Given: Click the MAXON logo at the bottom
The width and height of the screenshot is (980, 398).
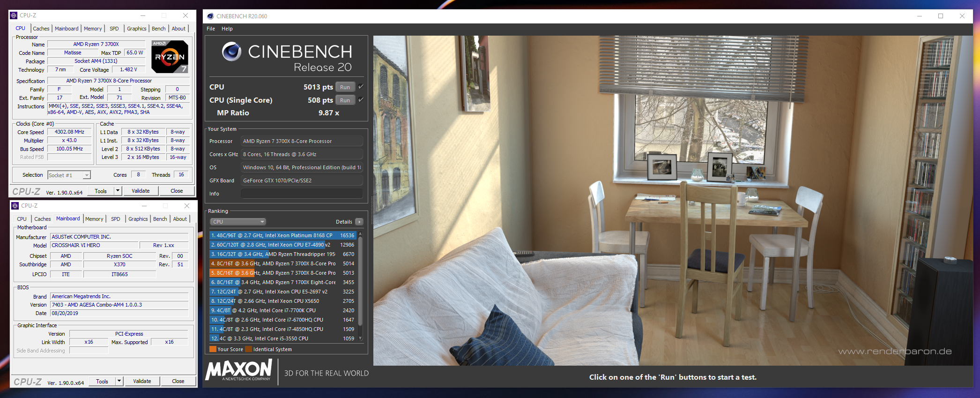Looking at the screenshot, I should [x=239, y=370].
